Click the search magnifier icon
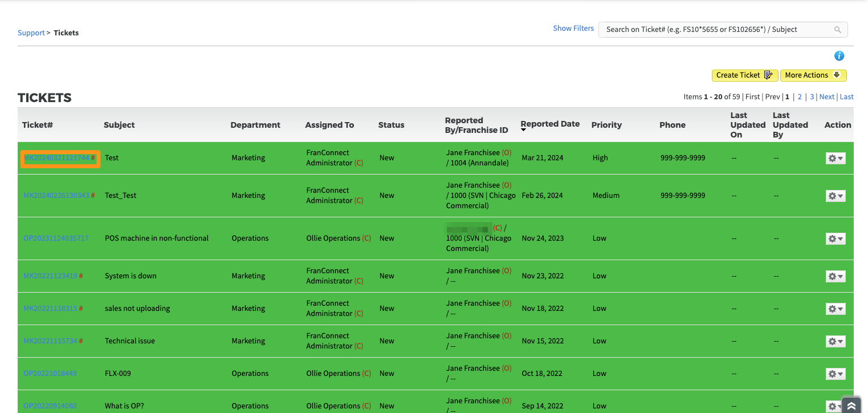The image size is (868, 413). click(x=837, y=30)
